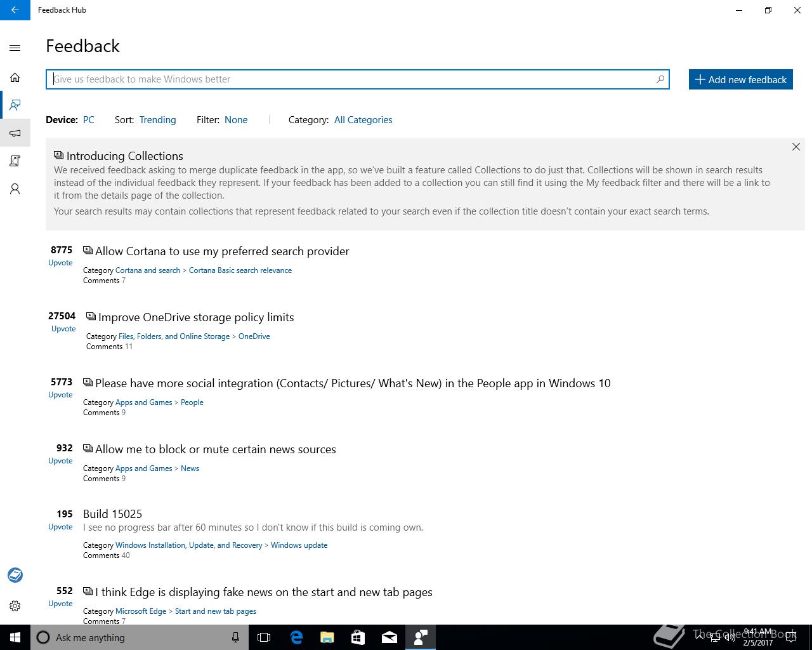
Task: Upvote the People app social integration feedback
Action: (60, 395)
